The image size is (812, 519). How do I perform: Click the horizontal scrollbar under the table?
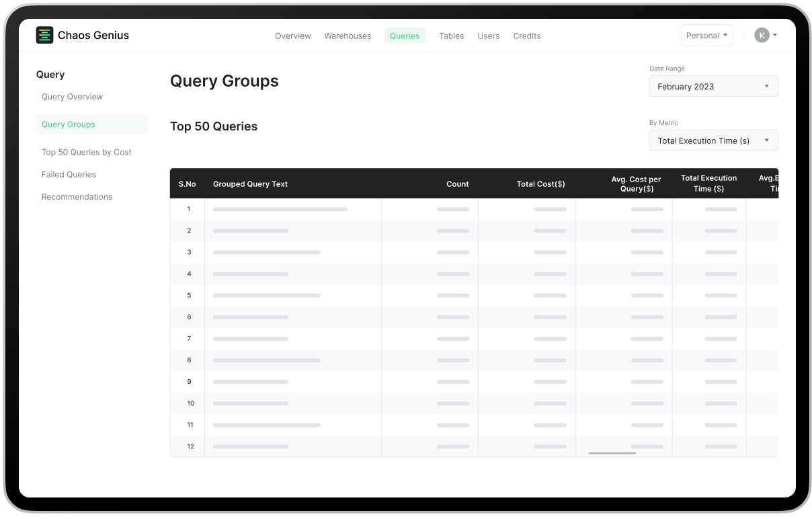tap(611, 454)
